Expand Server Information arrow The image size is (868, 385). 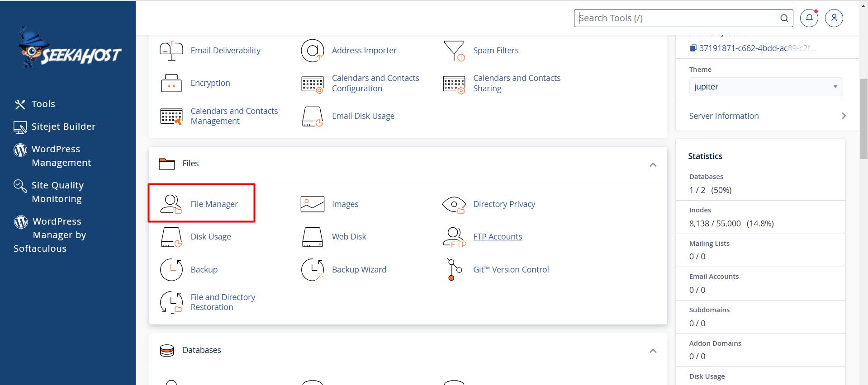pyautogui.click(x=844, y=116)
